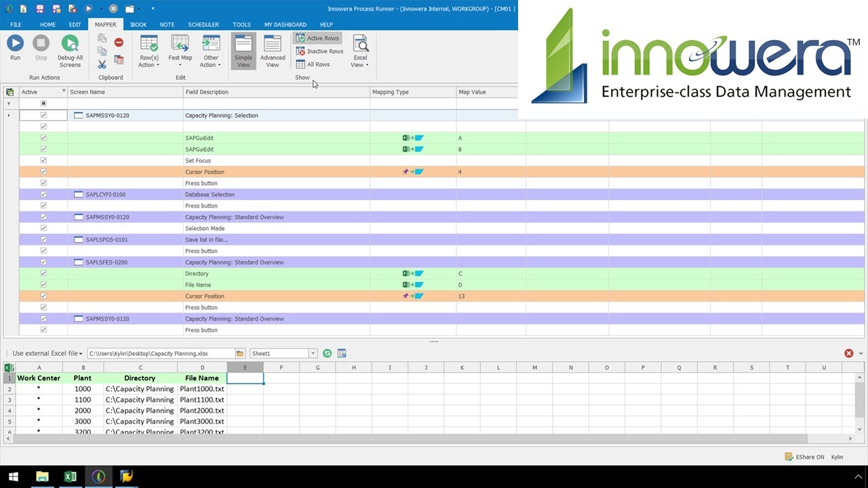Open the FILE tab

pyautogui.click(x=16, y=24)
